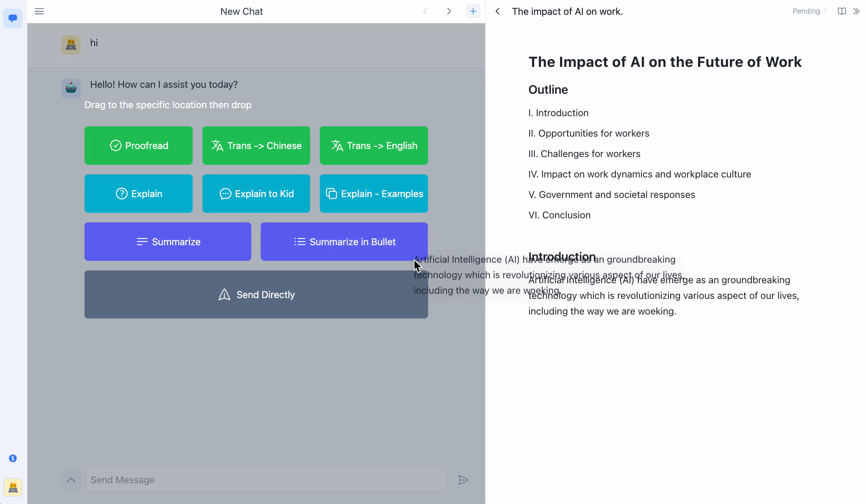Navigate to previous chat with left chevron
The width and height of the screenshot is (866, 504).
425,11
